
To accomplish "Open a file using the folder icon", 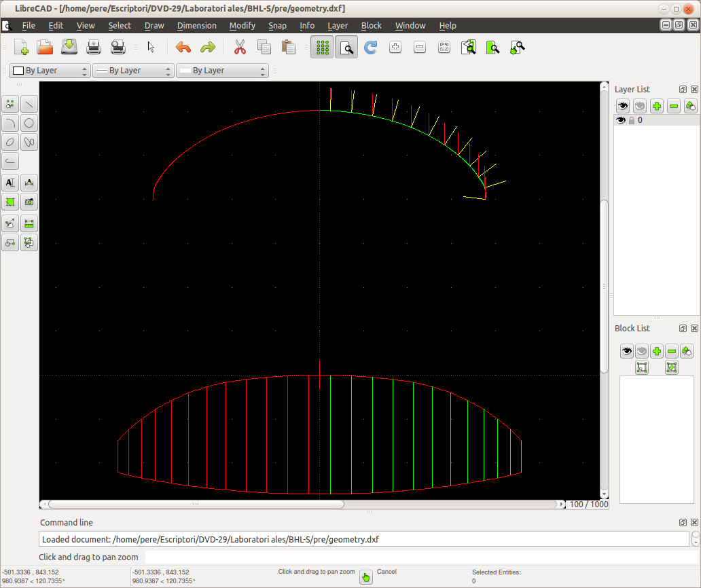I will click(x=45, y=47).
